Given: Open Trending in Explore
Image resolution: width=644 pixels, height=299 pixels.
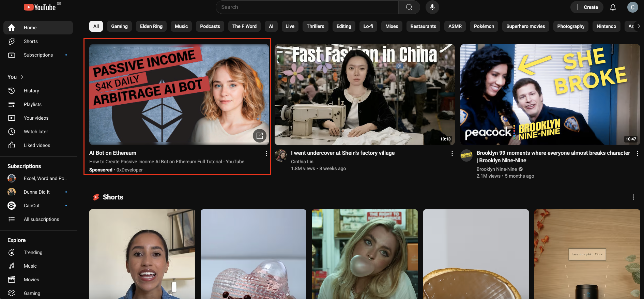Looking at the screenshot, I should coord(38,252).
